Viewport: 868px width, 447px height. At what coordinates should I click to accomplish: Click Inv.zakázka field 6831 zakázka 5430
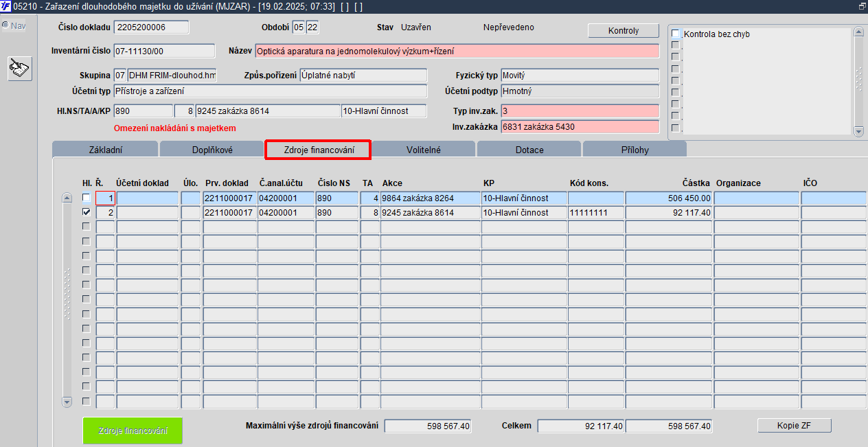[580, 126]
